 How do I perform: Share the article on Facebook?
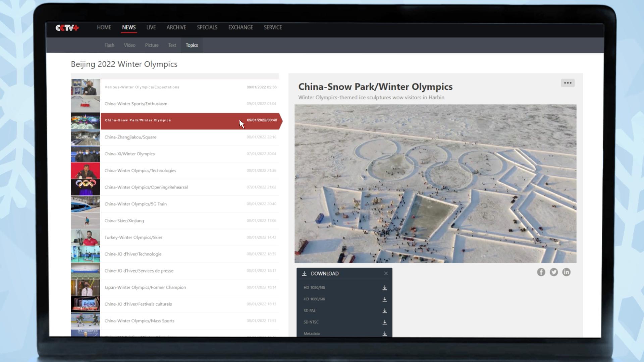point(541,272)
